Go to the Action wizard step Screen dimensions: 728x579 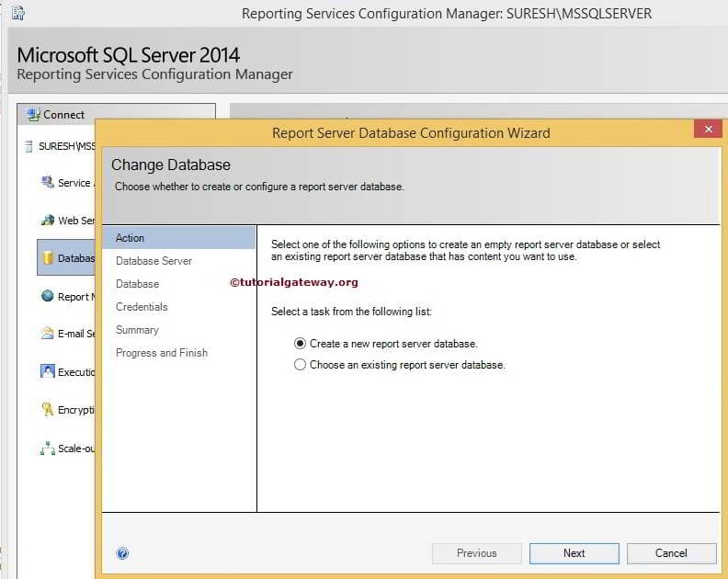[178, 238]
